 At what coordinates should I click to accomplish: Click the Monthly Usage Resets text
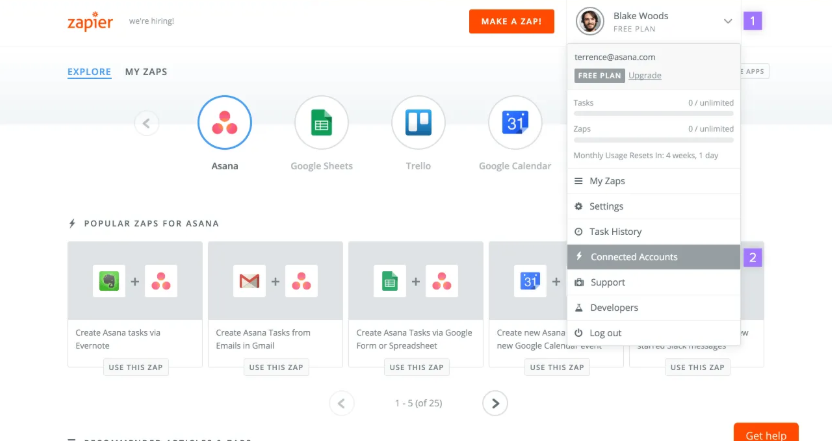646,155
